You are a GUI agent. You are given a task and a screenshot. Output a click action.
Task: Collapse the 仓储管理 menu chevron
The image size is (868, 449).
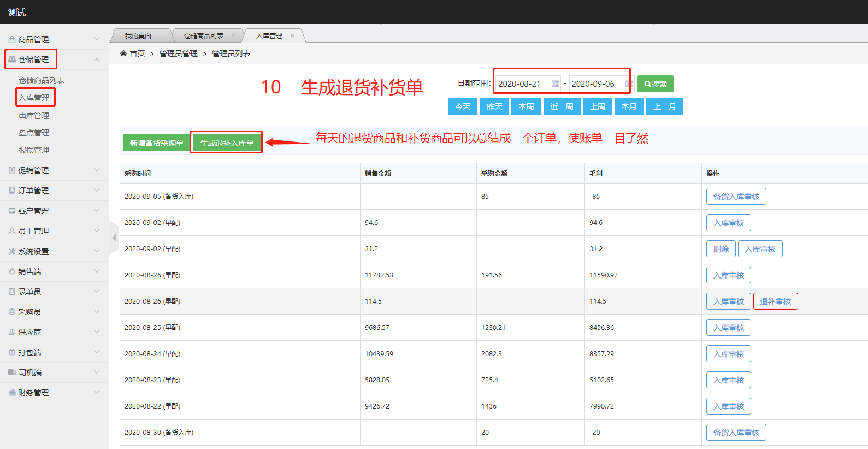(97, 60)
